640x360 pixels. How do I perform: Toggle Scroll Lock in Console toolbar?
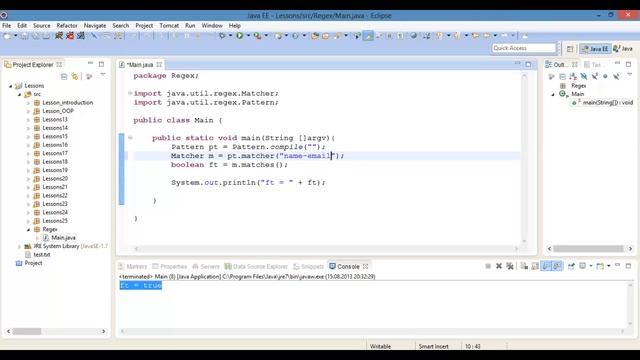tap(535, 266)
